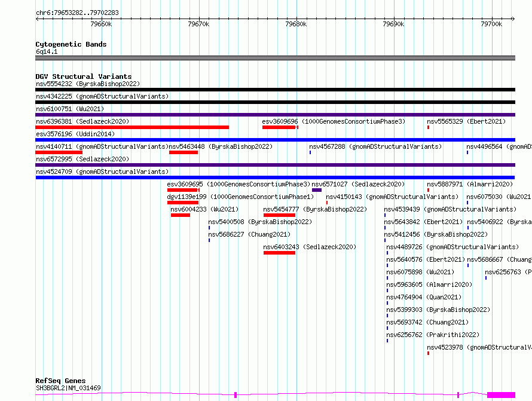Click the 79660k ruler tick label
Screen dimensions: 532x401
coord(101,24)
